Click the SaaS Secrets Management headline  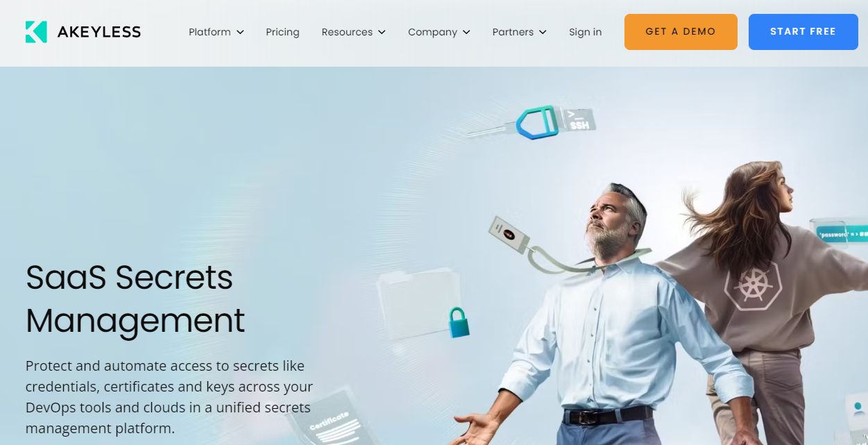(135, 299)
